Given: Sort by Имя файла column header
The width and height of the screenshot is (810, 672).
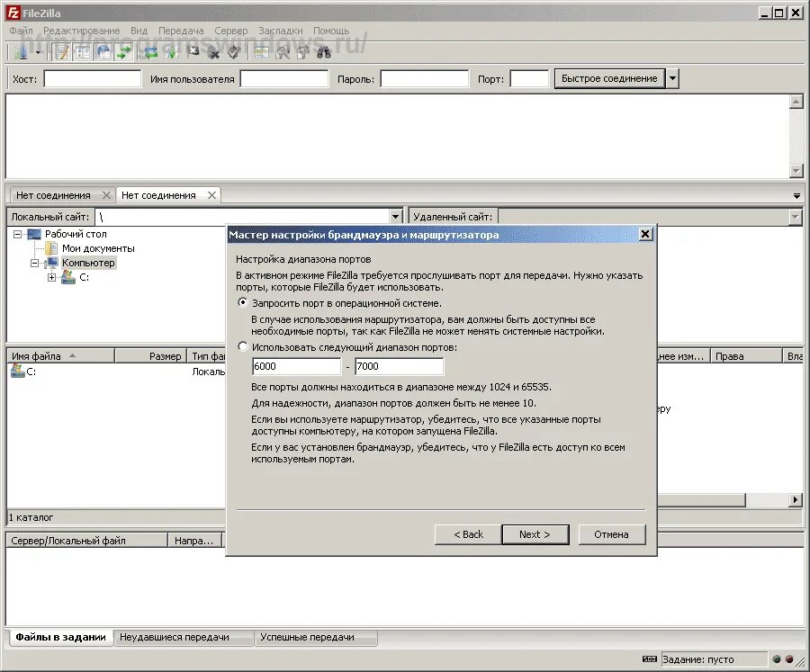Looking at the screenshot, I should (x=60, y=356).
